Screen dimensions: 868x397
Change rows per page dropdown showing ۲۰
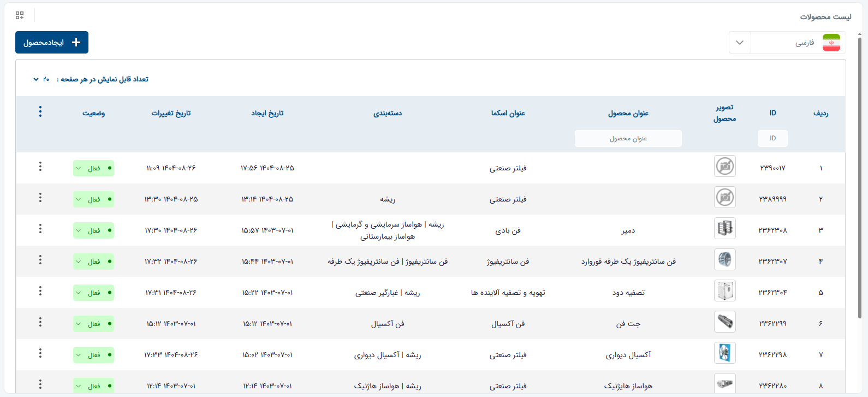[x=41, y=79]
